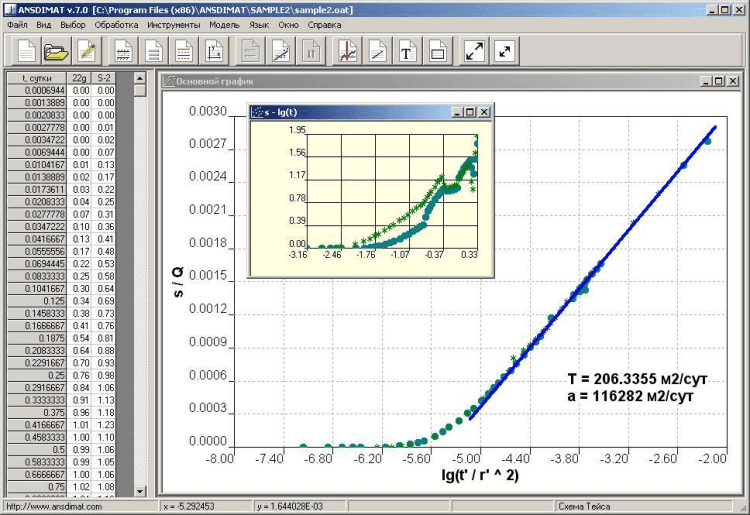Click the x-y axes document icon
750x515 pixels.
[214, 51]
